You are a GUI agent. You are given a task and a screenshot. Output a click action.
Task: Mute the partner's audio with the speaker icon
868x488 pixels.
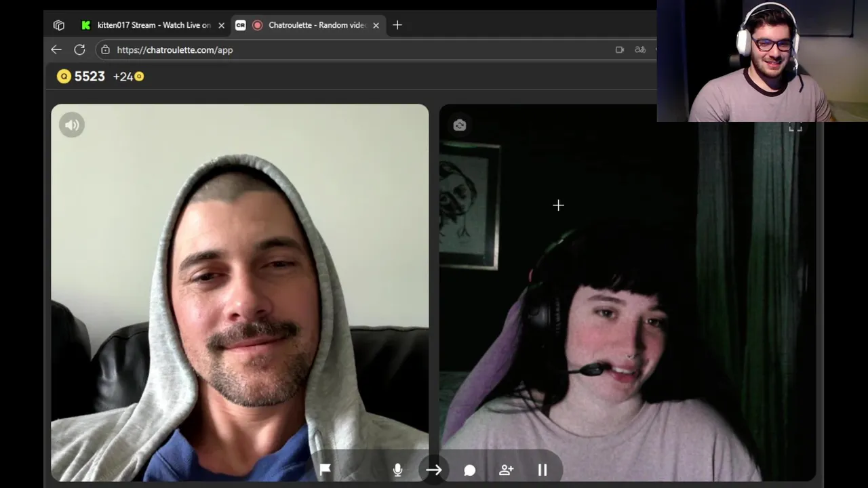coord(72,125)
